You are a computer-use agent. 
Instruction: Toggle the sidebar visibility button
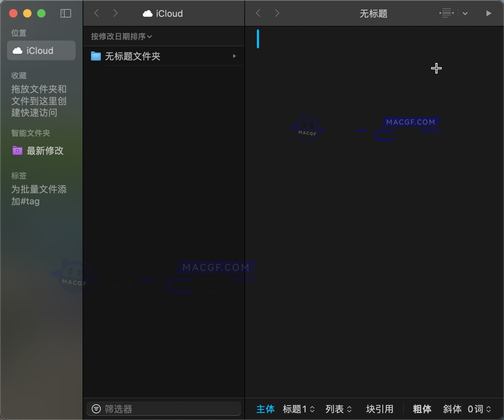[x=65, y=13]
